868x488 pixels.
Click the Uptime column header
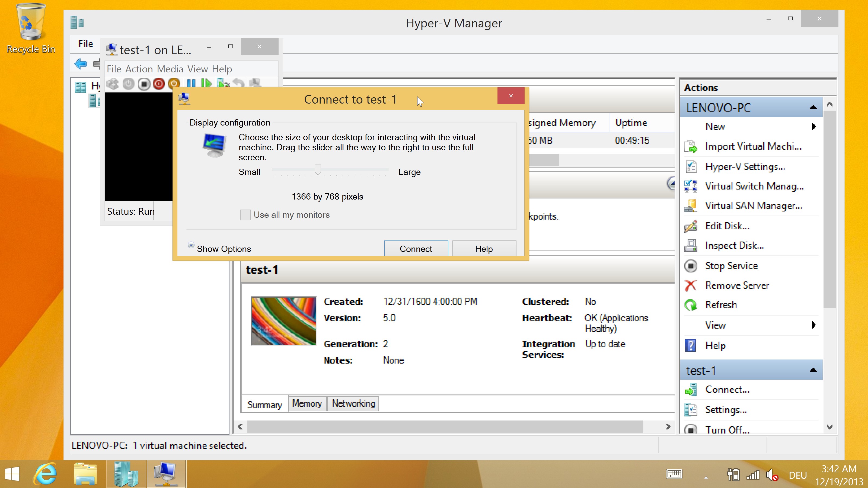click(631, 123)
